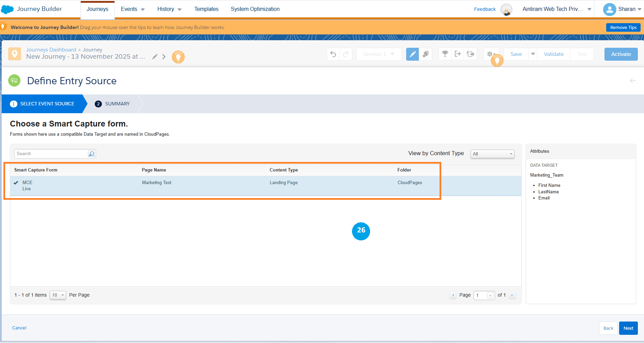Click the Next button
Image resolution: width=644 pixels, height=343 pixels.
pyautogui.click(x=628, y=328)
